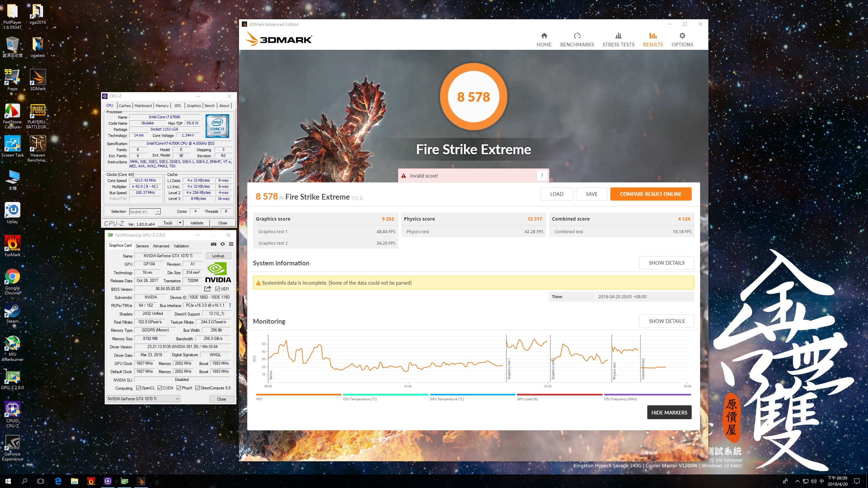Open GeForce Experience desktop icon
This screenshot has width=868, height=488.
click(x=13, y=448)
